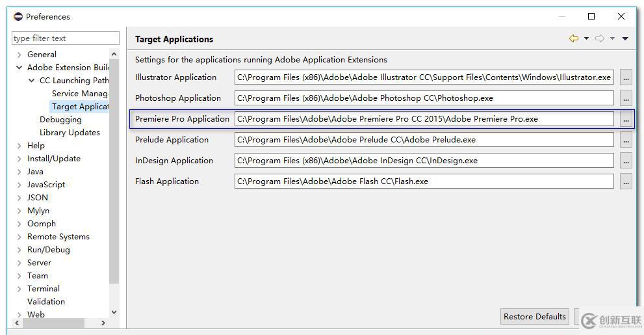Click the tree scroll up arrow
The height and width of the screenshot is (335, 644).
(114, 54)
